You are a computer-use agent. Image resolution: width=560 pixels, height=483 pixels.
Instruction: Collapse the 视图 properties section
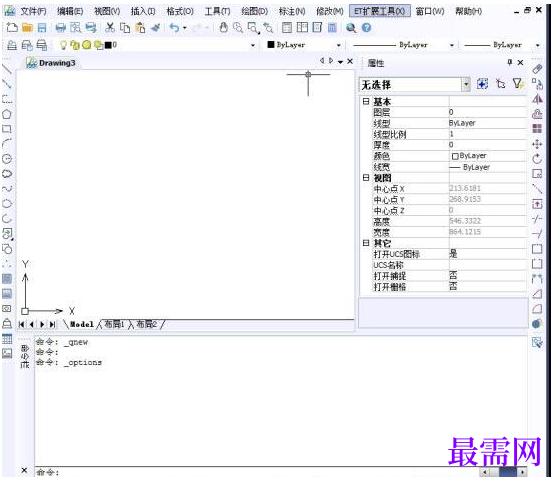click(366, 178)
